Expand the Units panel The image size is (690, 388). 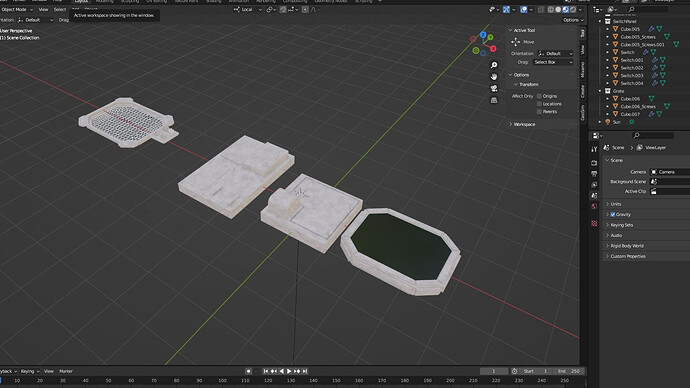(x=616, y=204)
